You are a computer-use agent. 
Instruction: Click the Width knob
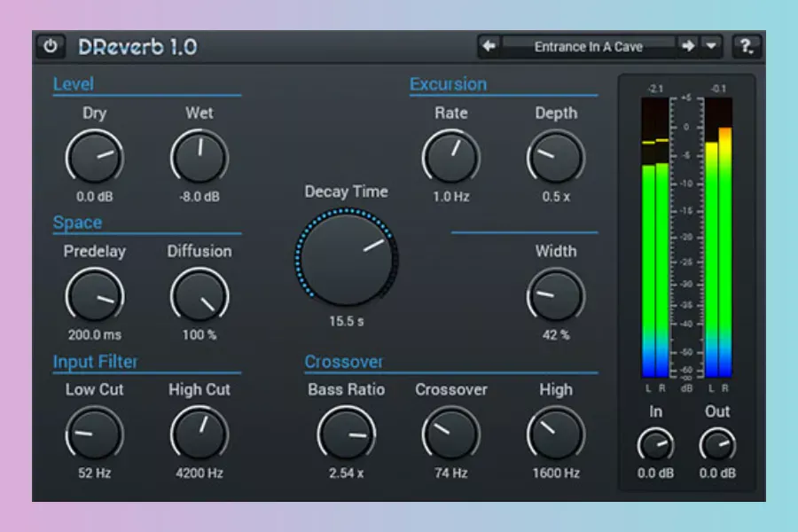(556, 296)
